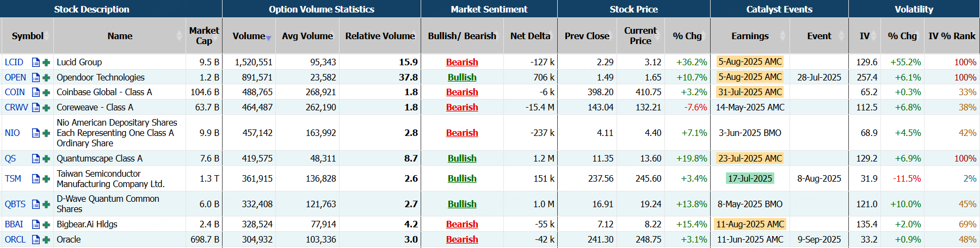This screenshot has width=980, height=248.
Task: Click the Bearish link for Coreweave
Action: [462, 107]
